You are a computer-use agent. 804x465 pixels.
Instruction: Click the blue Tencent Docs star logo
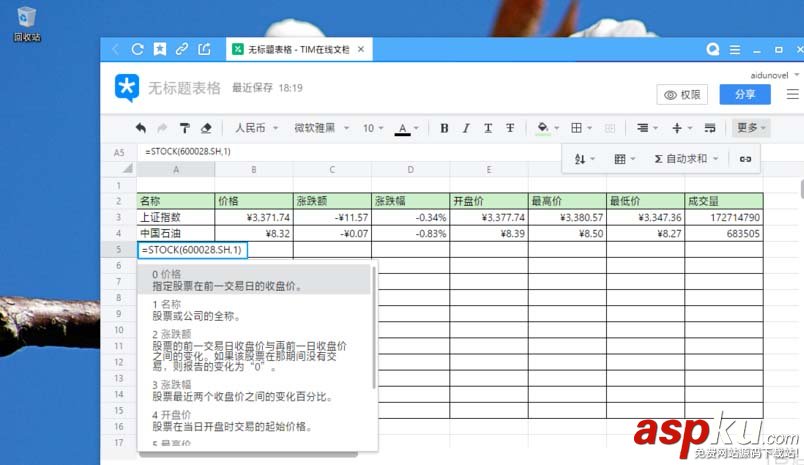tap(127, 88)
